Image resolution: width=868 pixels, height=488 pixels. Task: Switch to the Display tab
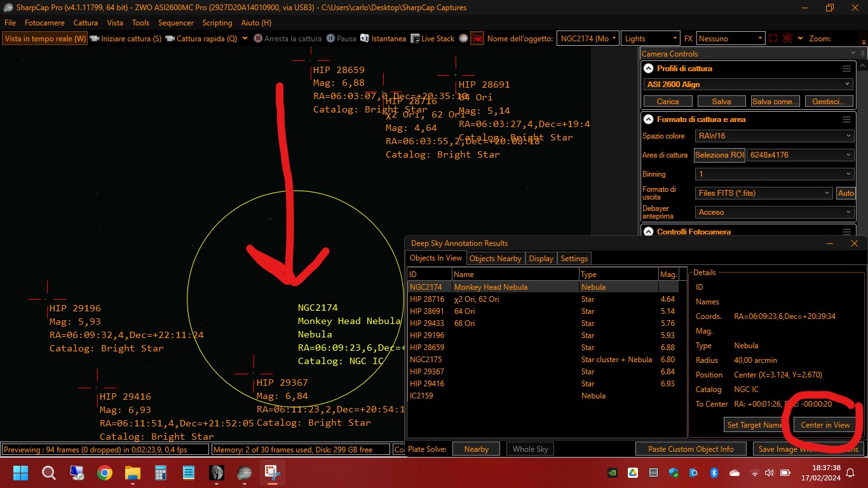point(541,259)
